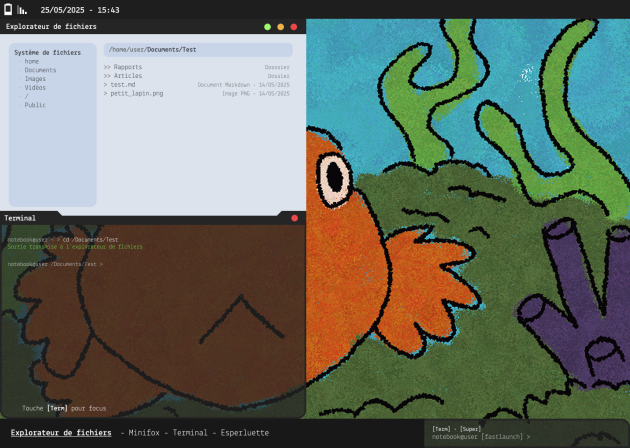
Task: Navigate to Vidéos in the sidebar
Action: pos(35,88)
